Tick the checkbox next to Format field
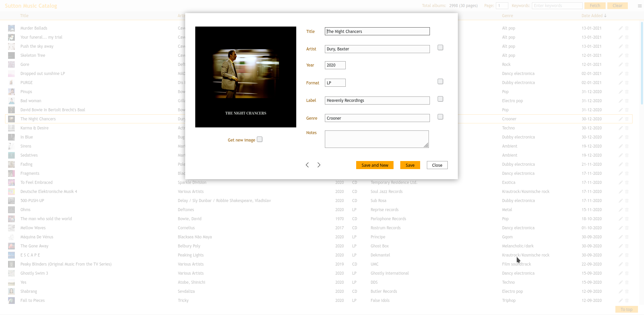This screenshot has width=644, height=315. pyautogui.click(x=440, y=81)
